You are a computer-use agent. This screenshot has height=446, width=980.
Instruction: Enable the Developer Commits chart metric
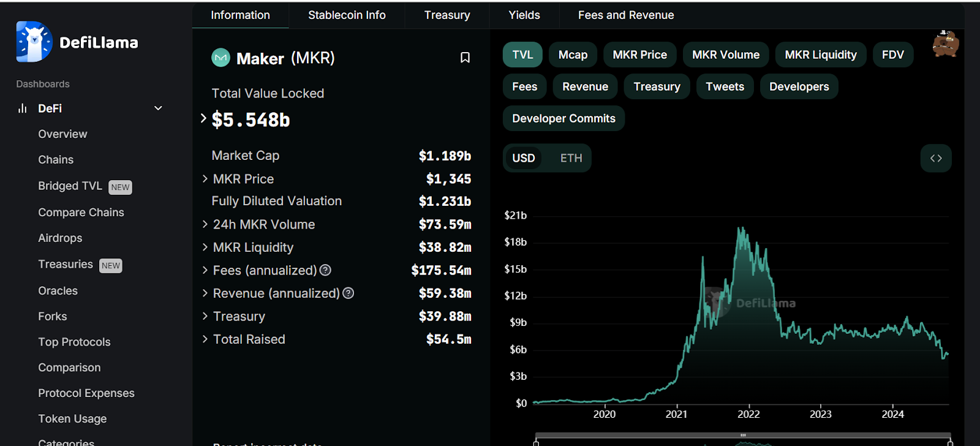point(563,118)
